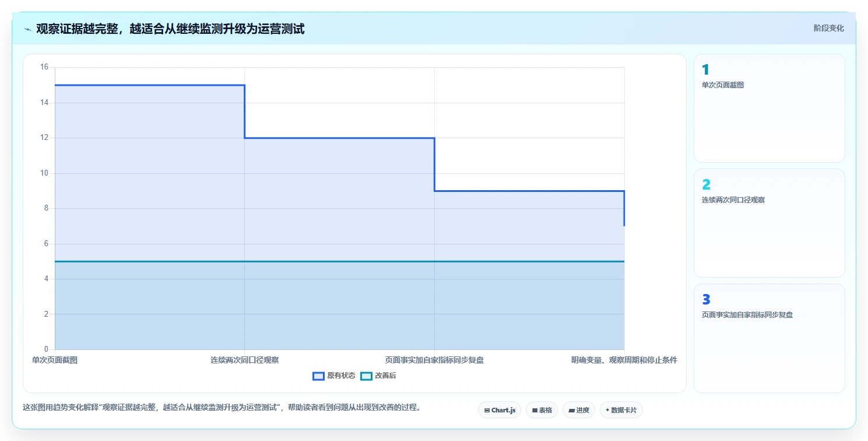Click the description text below the chart

[x=222, y=407]
